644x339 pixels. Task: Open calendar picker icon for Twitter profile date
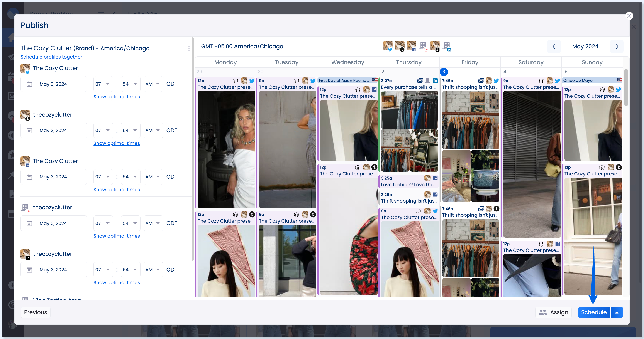coord(29,84)
